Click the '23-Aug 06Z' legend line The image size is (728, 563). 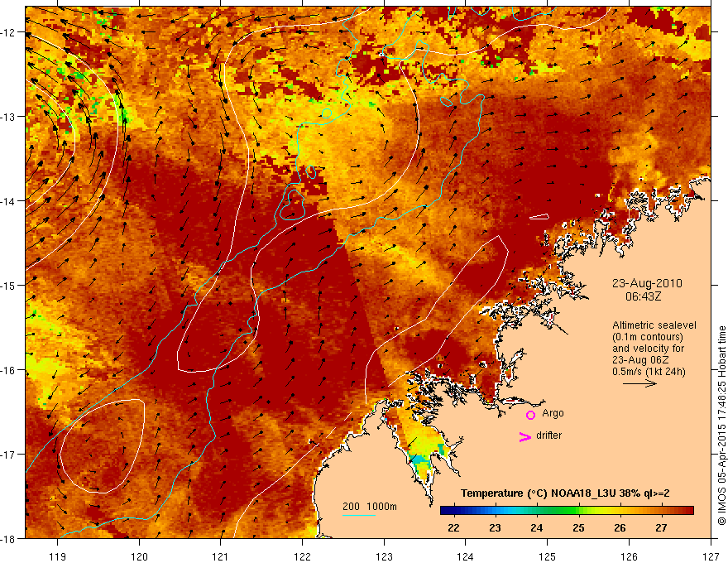[639, 360]
